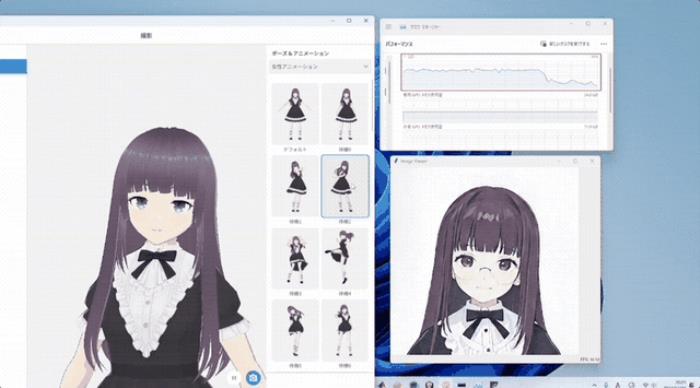Pause the animation with the pause button
Viewport: 700px width, 388px height.
coord(233,378)
